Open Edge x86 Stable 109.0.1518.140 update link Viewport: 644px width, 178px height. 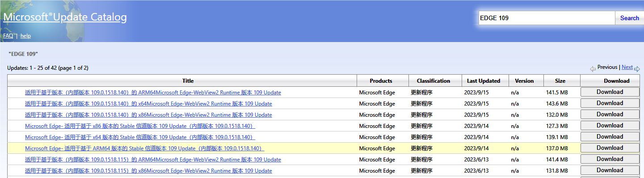coord(140,126)
